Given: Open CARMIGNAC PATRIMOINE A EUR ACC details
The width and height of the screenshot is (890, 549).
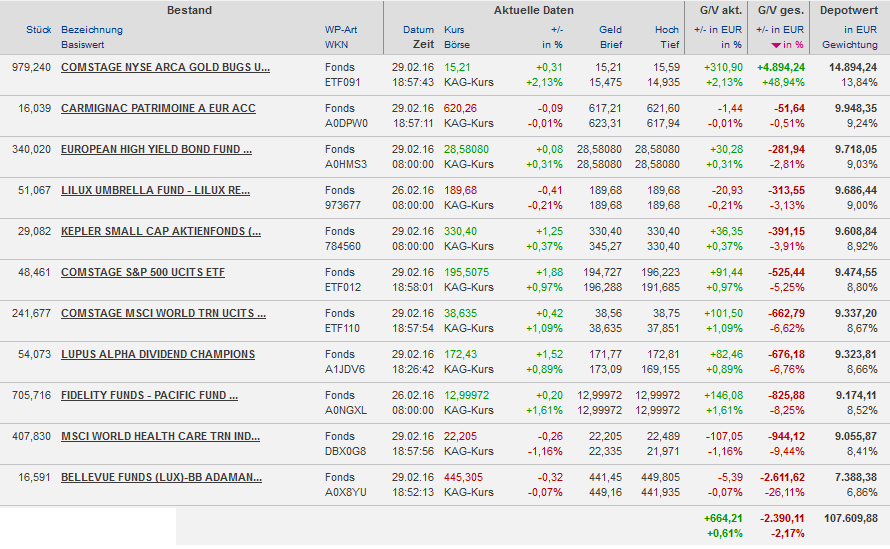Looking at the screenshot, I should tap(158, 108).
